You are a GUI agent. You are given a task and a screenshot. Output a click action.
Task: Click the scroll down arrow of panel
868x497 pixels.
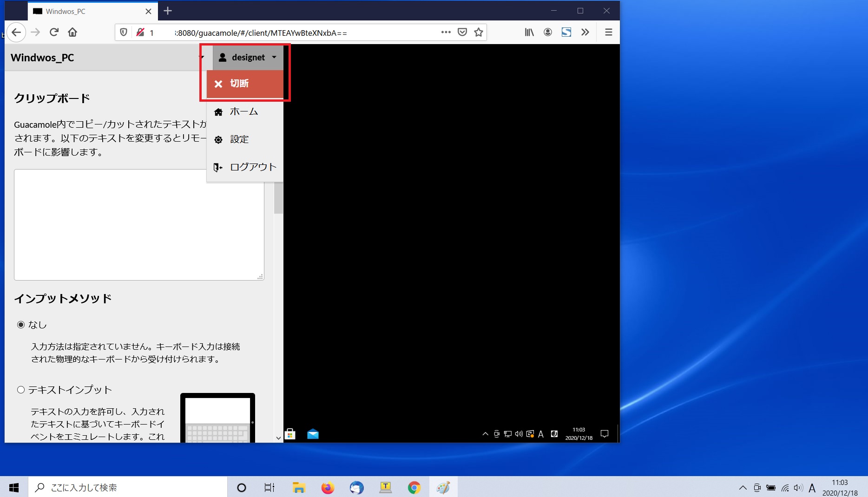click(278, 438)
